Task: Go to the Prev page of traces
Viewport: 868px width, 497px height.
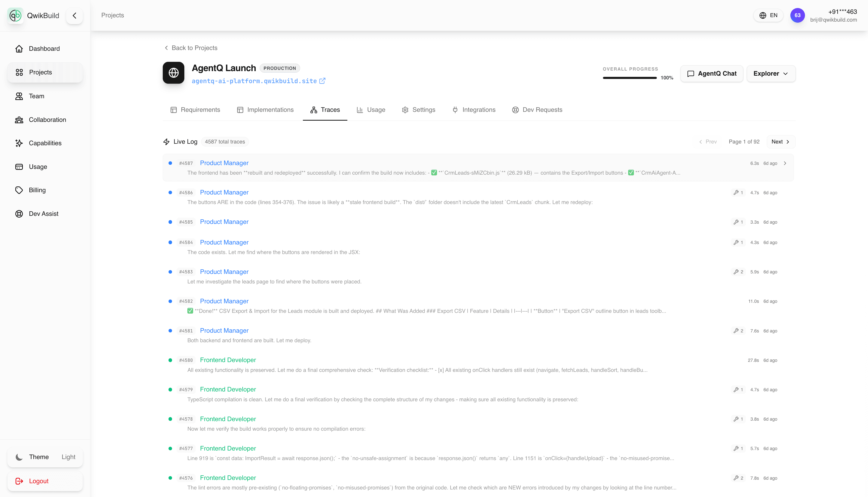Action: point(708,142)
